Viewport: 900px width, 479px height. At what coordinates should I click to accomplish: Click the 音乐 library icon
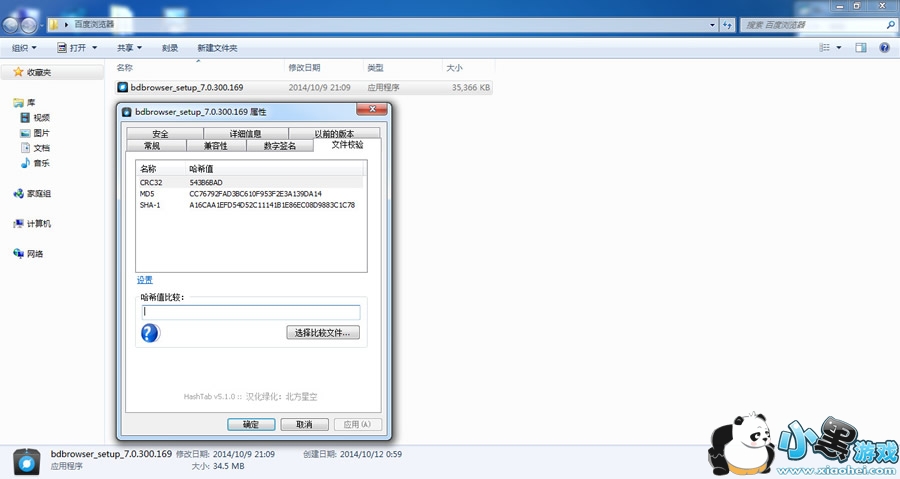(x=25, y=163)
